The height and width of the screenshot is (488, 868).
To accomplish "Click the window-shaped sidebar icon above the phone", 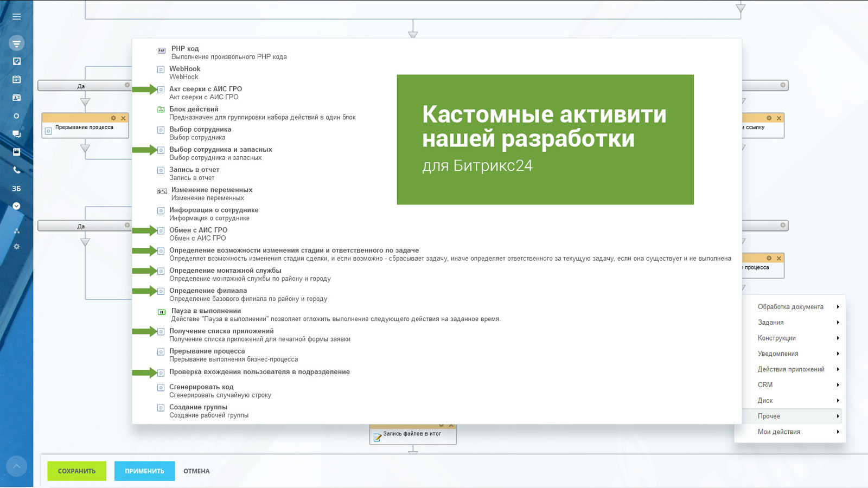I will pos(17,152).
